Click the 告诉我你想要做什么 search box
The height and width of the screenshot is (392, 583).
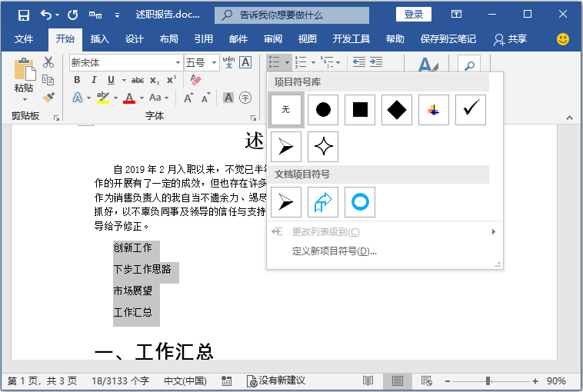coord(291,15)
